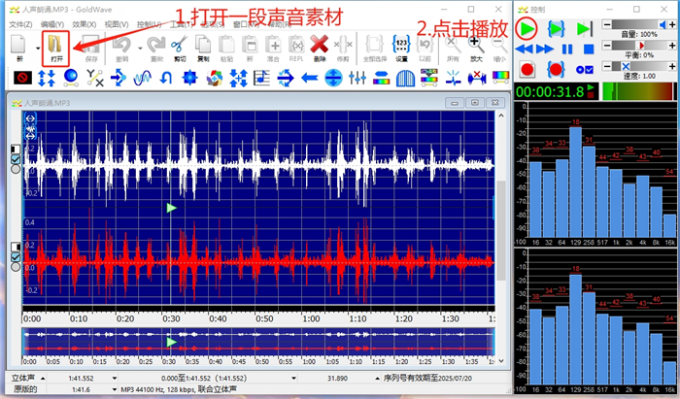
Task: Delete selection using the red X icon
Action: tap(319, 48)
